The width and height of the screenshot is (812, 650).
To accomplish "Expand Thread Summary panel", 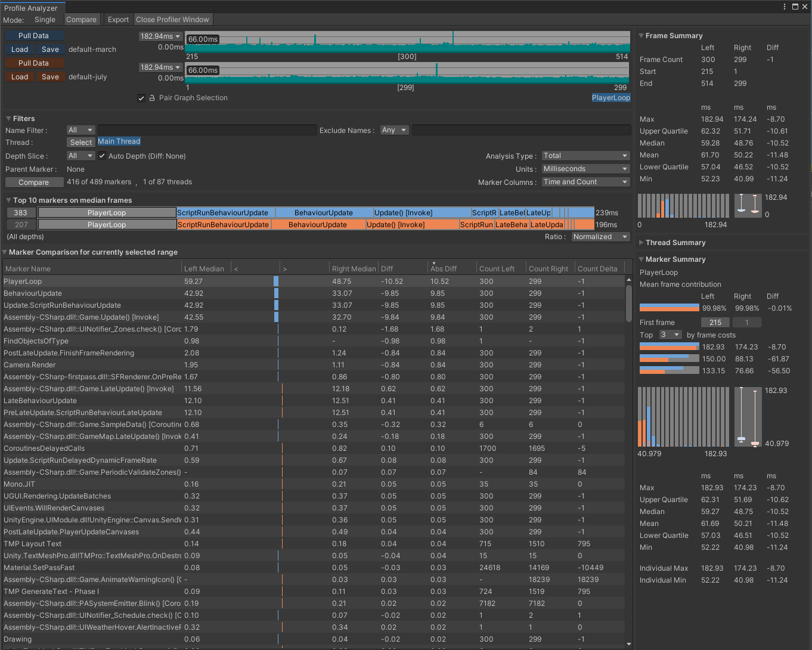I will (641, 243).
